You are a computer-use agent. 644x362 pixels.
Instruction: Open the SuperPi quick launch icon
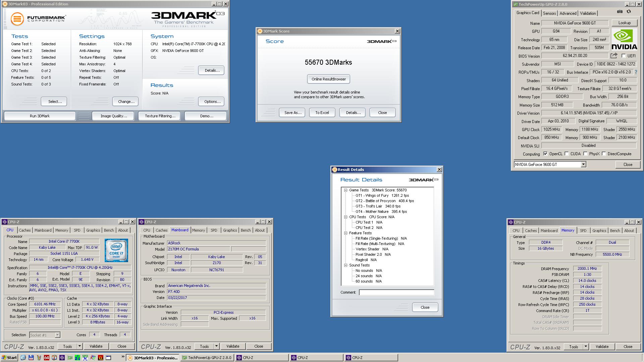click(85, 358)
